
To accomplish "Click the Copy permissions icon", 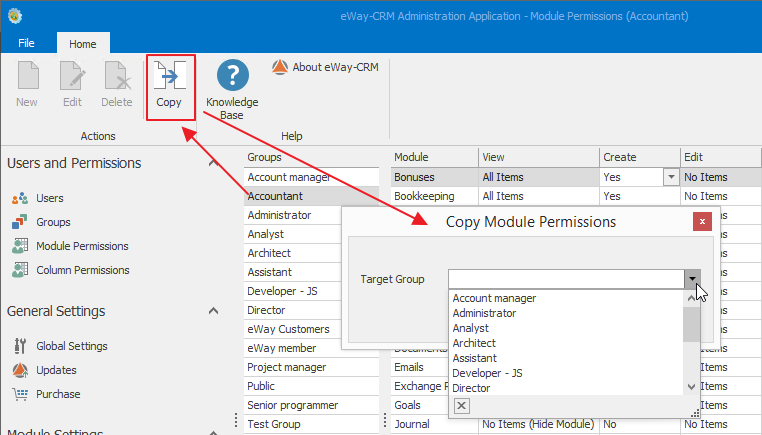I will pos(170,75).
